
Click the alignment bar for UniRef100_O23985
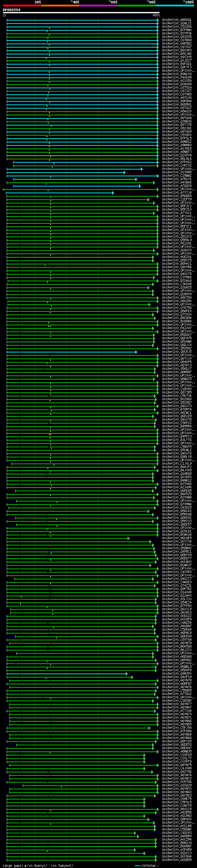click(x=66, y=172)
